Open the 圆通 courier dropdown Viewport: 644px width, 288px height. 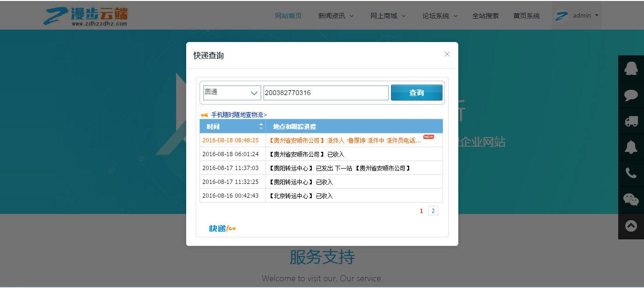click(x=232, y=93)
